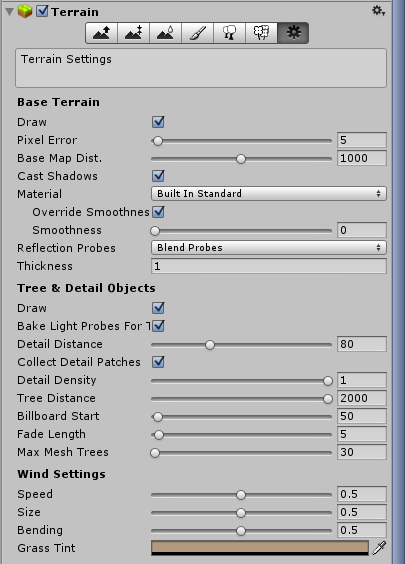
Task: Select the Raise/Lower Terrain tool
Action: (x=101, y=33)
